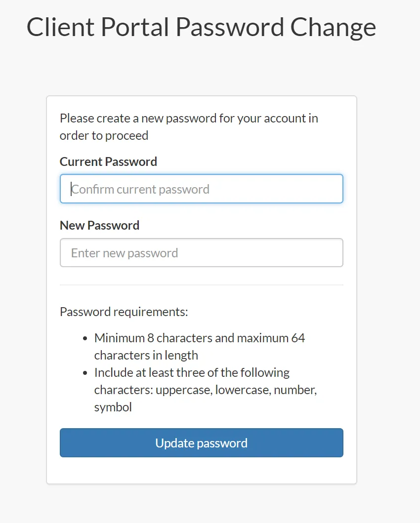420x523 pixels.
Task: Click the "Client Portal Password Change" heading
Action: pos(201,27)
